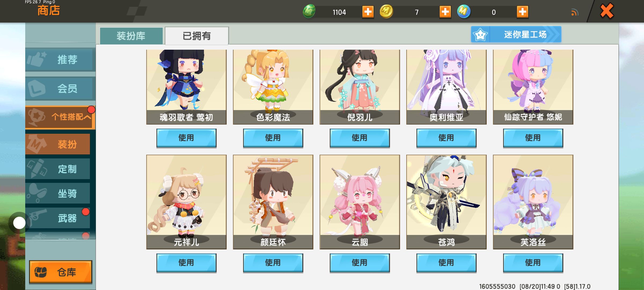This screenshot has height=290, width=644.
Task: Select the 已拥有 owned tab
Action: 197,36
